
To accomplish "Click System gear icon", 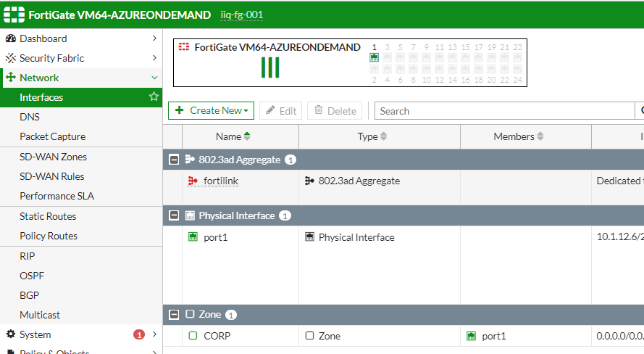I will point(11,334).
